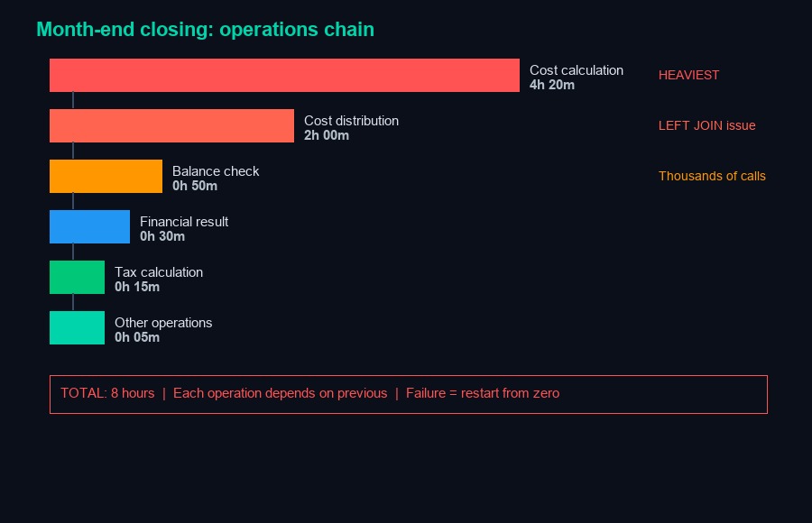
Task: Select the teal Other operations bar
Action: (x=77, y=327)
